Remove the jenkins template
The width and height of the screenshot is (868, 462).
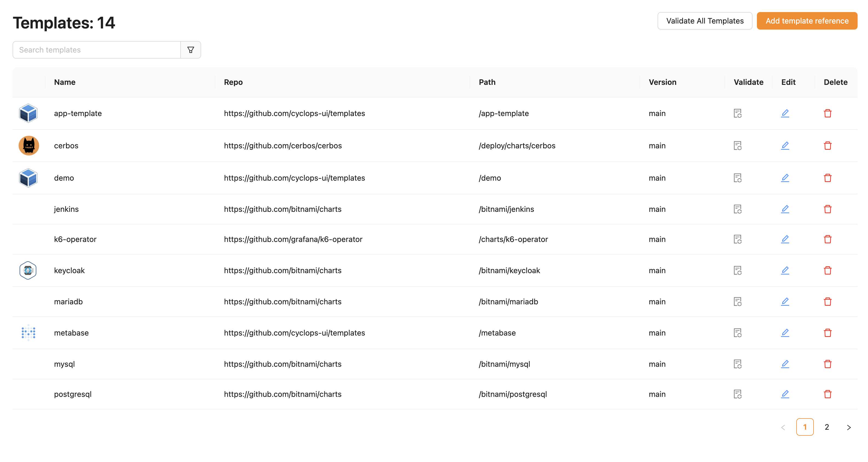[828, 209]
